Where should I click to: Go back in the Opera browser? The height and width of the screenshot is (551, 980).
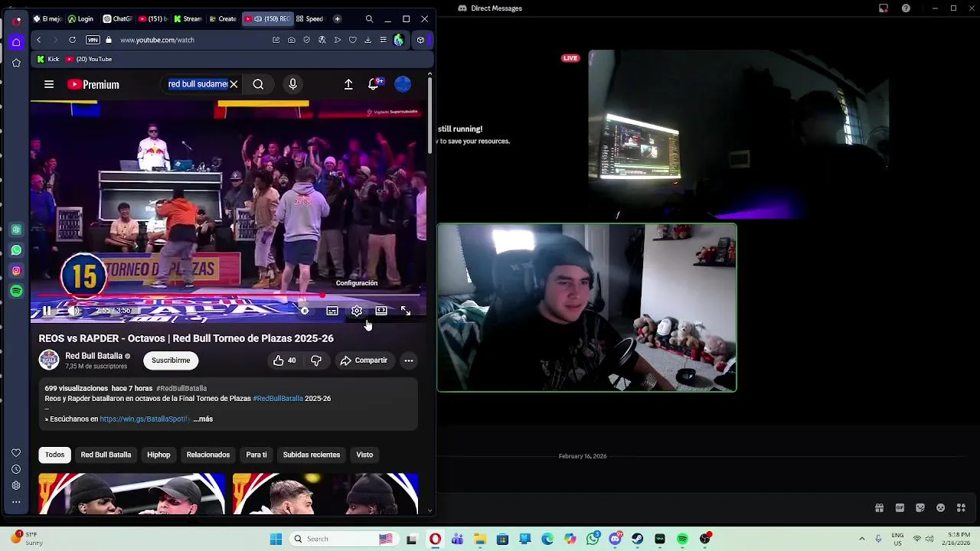click(x=38, y=40)
